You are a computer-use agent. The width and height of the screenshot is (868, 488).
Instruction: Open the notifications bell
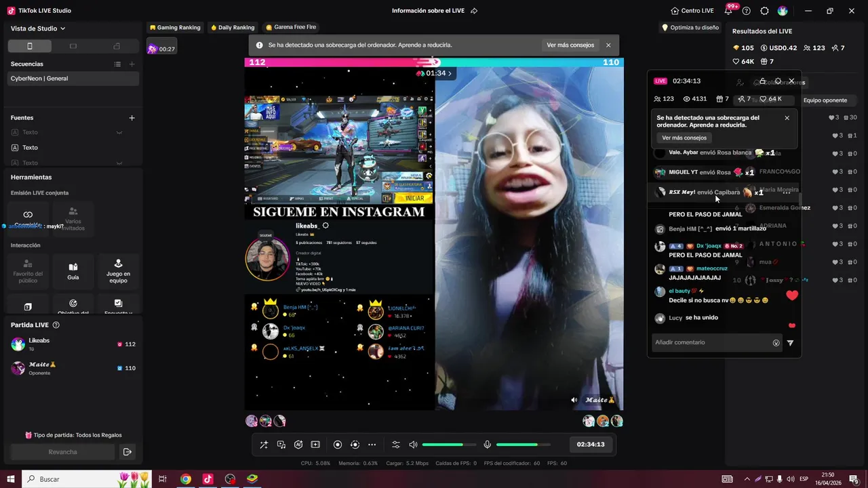[x=728, y=11]
